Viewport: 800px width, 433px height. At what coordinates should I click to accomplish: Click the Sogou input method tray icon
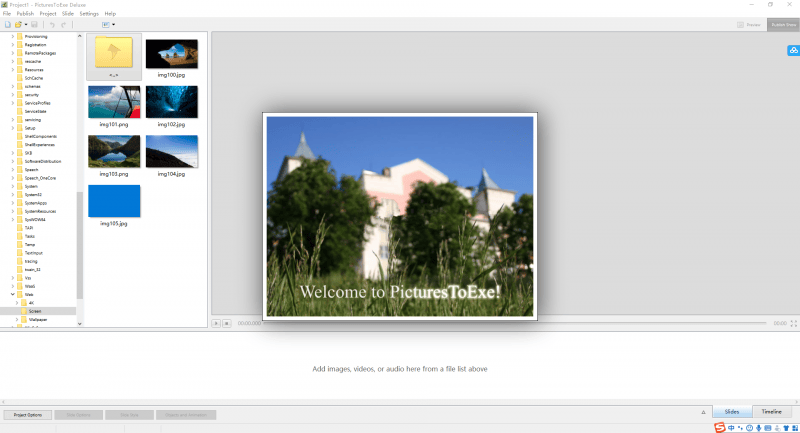click(719, 427)
